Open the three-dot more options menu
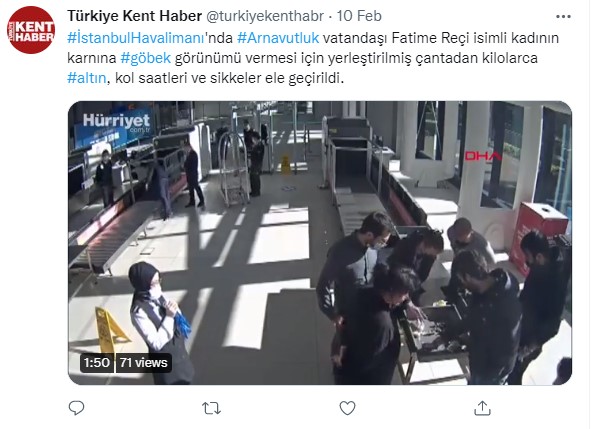Viewport: 594px width, 429px height. point(563,16)
